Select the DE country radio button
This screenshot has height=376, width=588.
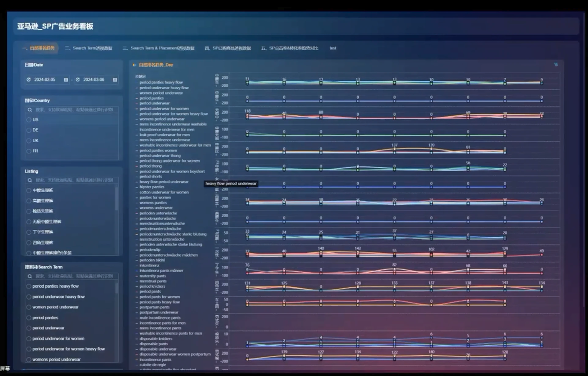pos(29,130)
